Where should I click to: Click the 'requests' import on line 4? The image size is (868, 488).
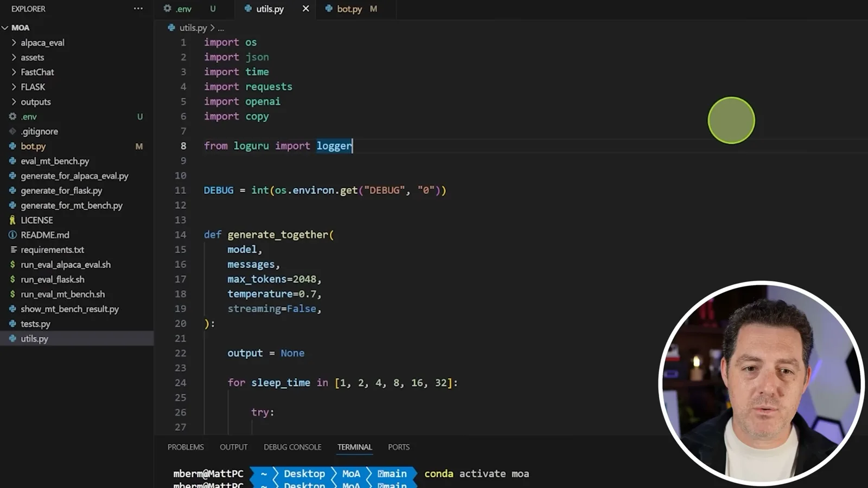269,87
